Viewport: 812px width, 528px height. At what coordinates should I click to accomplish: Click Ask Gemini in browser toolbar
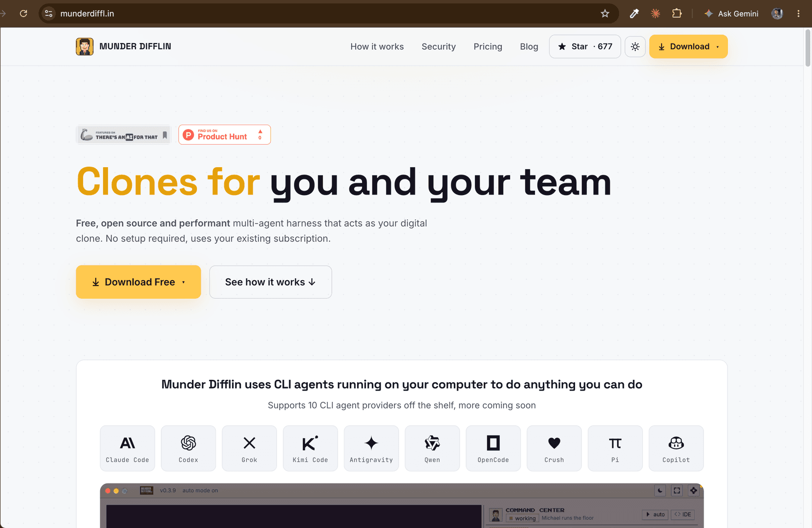click(x=731, y=14)
